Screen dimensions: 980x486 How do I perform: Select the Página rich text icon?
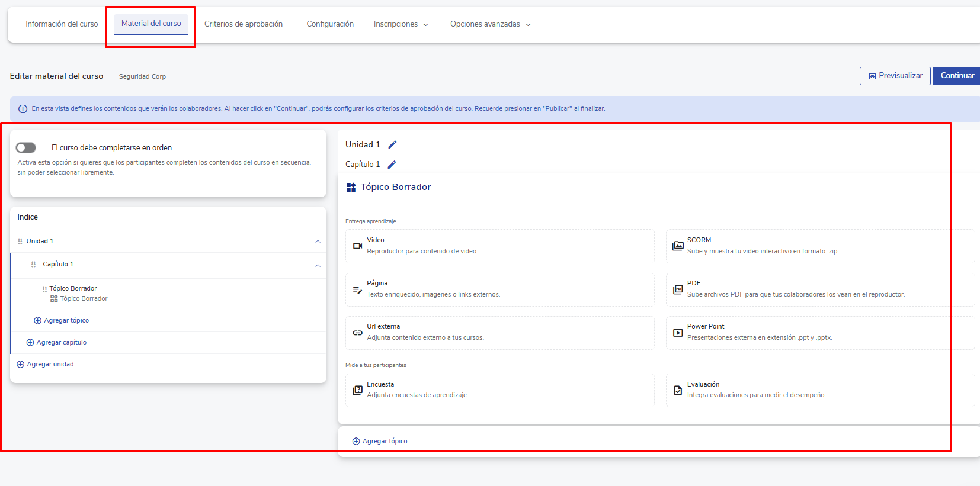pyautogui.click(x=357, y=289)
